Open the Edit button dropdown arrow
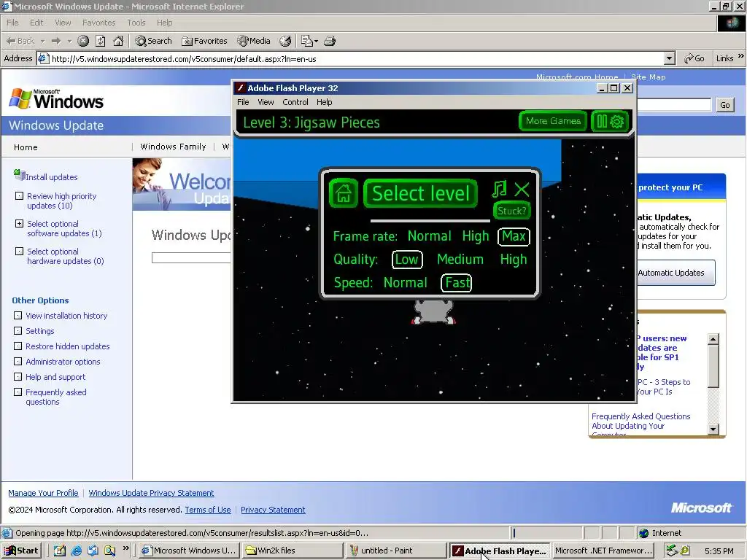 pyautogui.click(x=316, y=42)
